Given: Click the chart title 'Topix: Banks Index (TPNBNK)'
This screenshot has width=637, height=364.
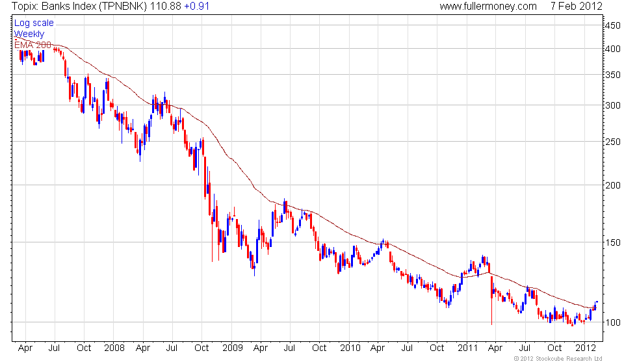Looking at the screenshot, I should point(79,6).
